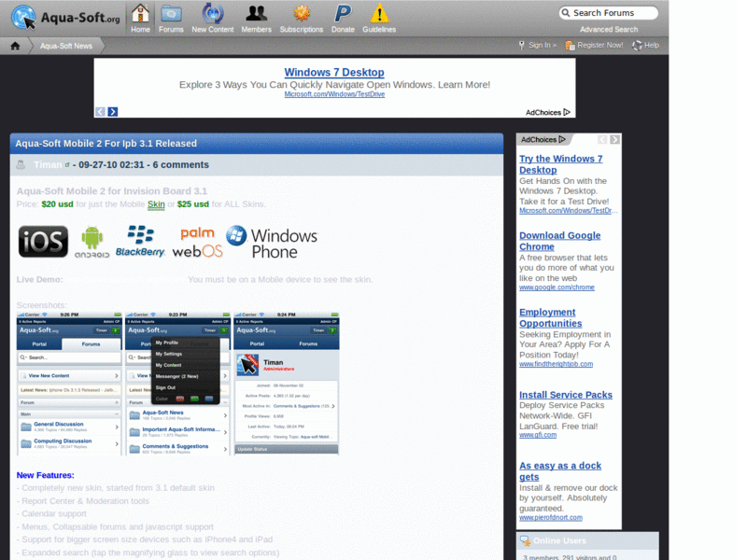
Task: Click the BlackBerry logo image
Action: pos(140,242)
